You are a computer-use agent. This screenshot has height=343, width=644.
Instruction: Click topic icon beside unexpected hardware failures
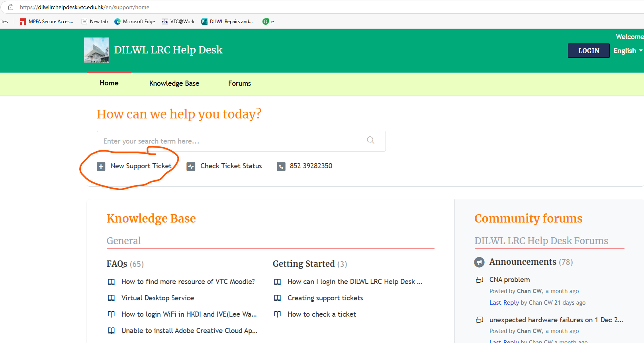[x=480, y=320]
